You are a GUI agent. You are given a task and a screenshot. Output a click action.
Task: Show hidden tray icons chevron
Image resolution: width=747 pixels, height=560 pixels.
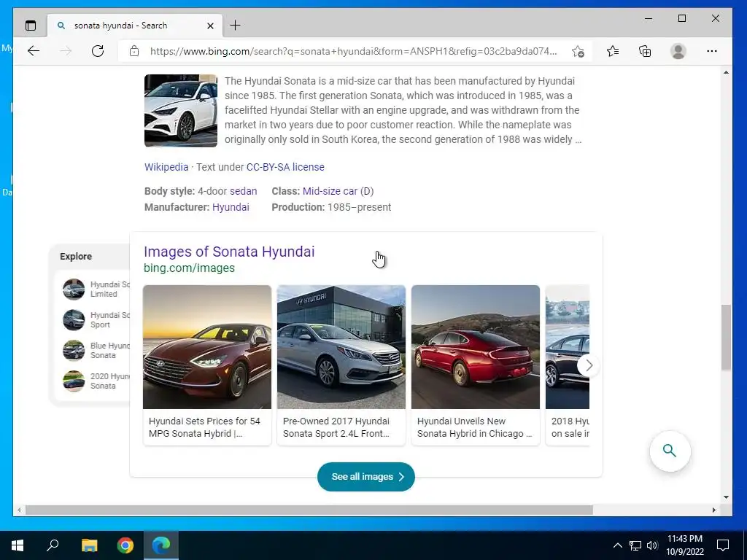[617, 545]
